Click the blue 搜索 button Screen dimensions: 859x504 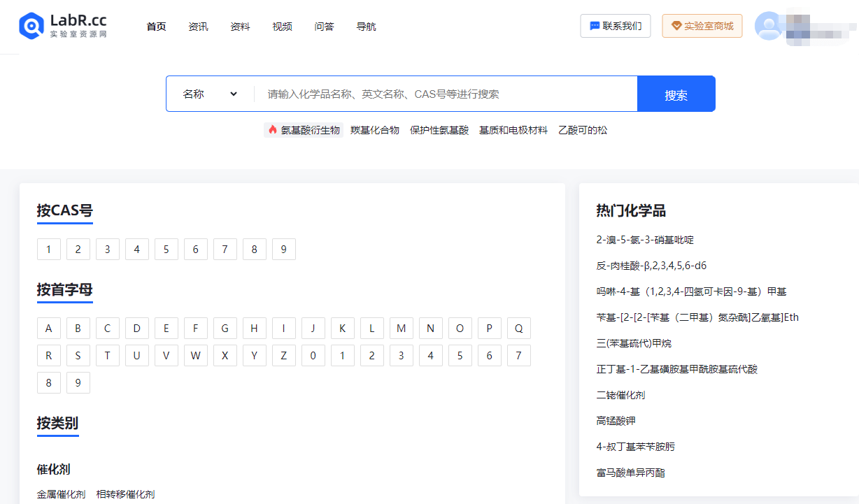tap(676, 94)
